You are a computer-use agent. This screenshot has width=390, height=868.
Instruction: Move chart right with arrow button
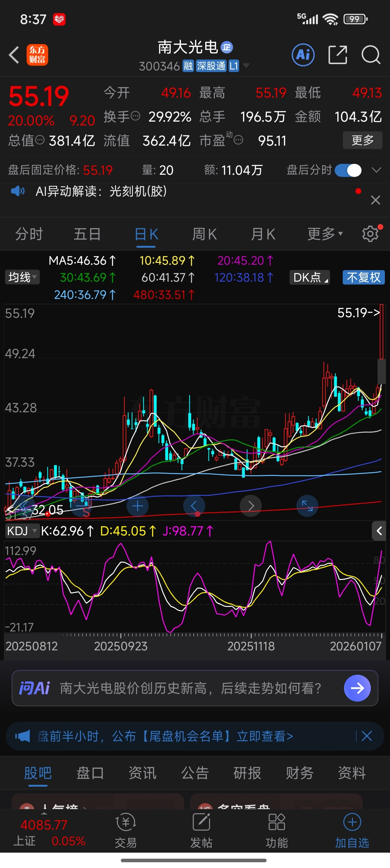click(251, 506)
